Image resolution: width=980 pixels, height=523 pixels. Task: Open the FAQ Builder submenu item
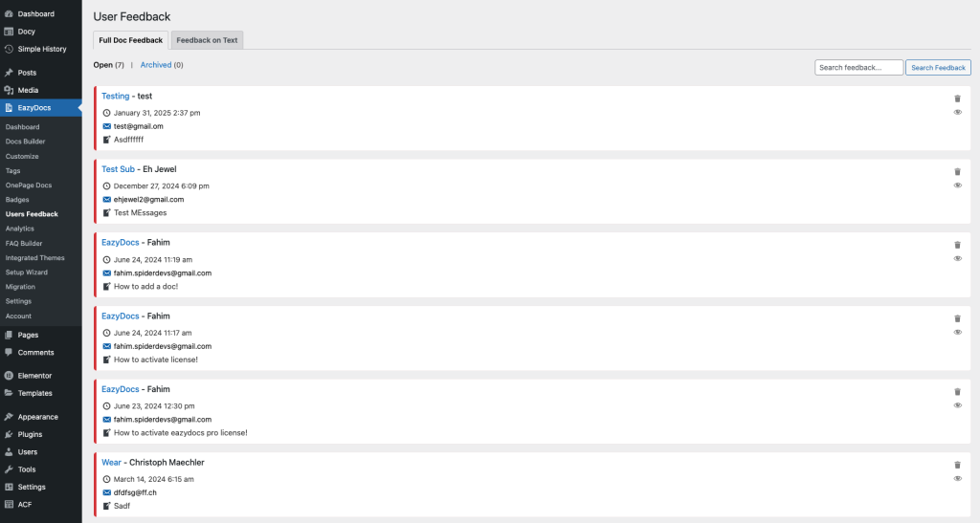point(24,243)
